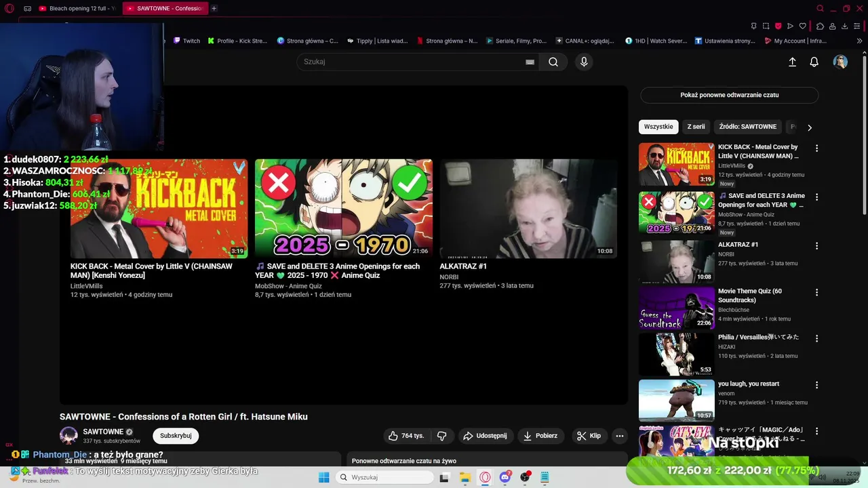The height and width of the screenshot is (488, 868).
Task: Open File Explorer from the taskbar
Action: (x=465, y=477)
